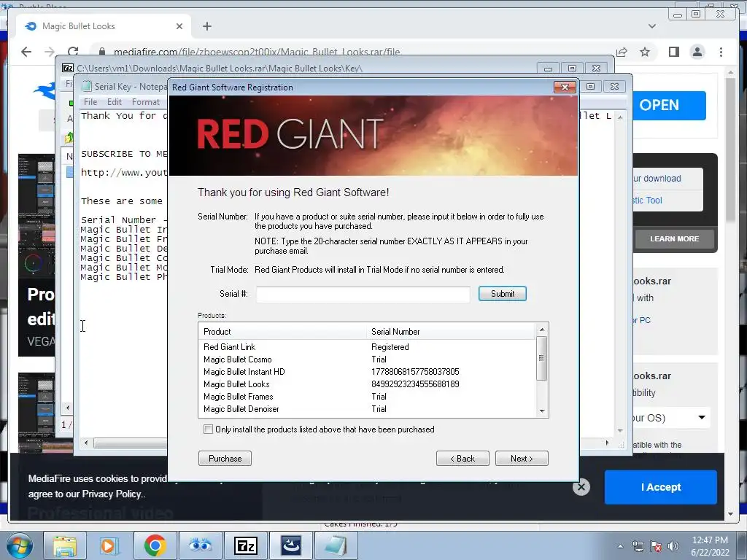The image size is (747, 560).
Task: Launch media player taskbar icon
Action: [x=109, y=545]
